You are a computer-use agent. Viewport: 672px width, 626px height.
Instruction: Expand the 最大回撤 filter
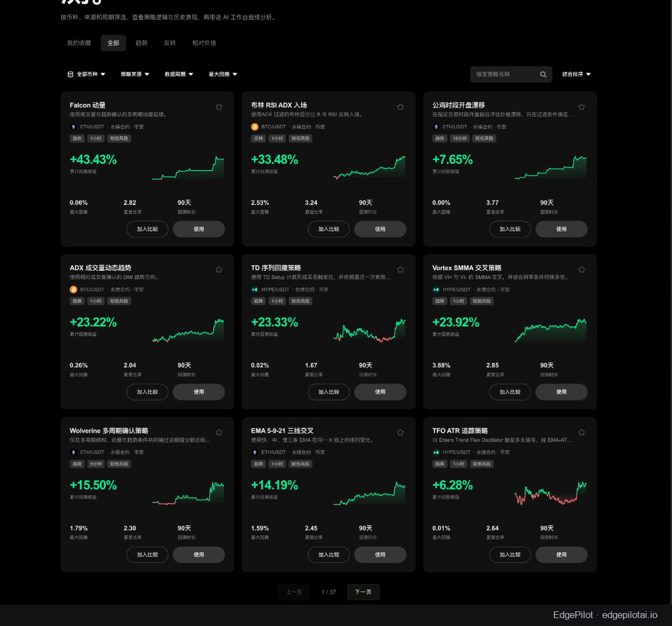tap(223, 74)
